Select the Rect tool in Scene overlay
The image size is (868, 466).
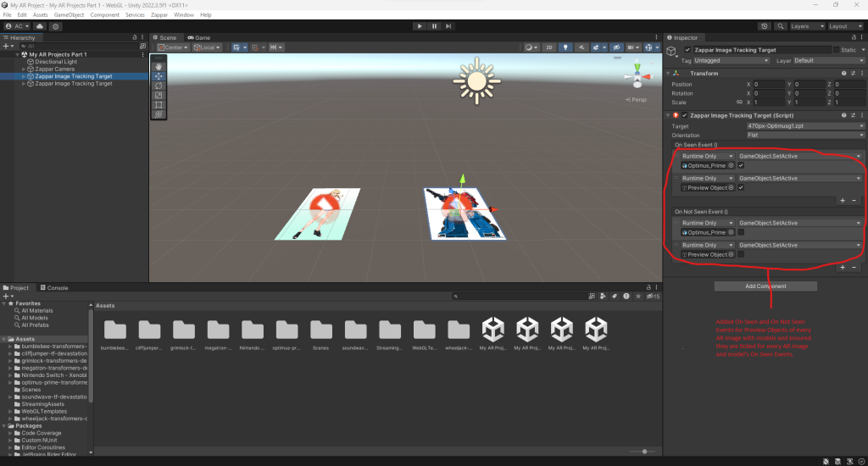pyautogui.click(x=159, y=105)
